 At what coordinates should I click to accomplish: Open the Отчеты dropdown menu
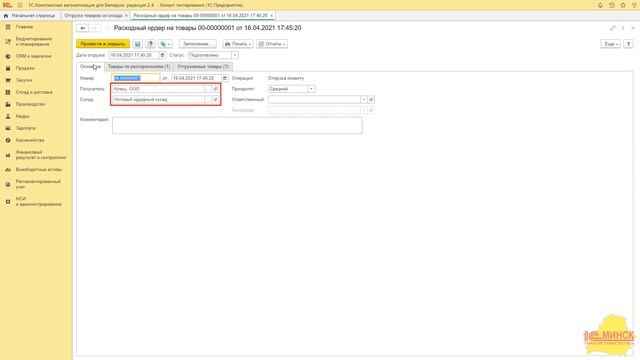tap(272, 44)
